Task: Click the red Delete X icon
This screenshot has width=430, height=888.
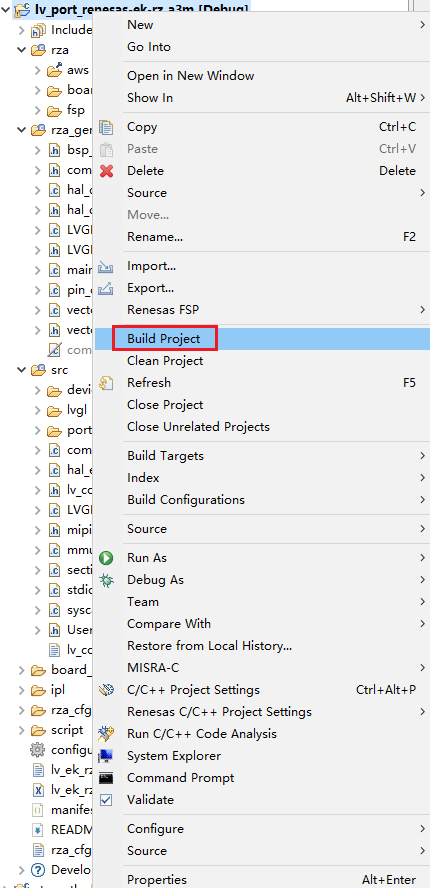Action: tap(106, 171)
